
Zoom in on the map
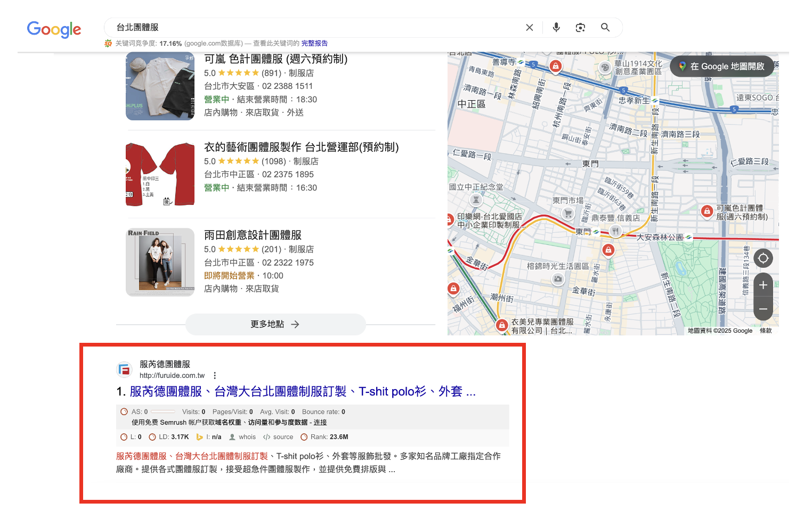coord(763,285)
